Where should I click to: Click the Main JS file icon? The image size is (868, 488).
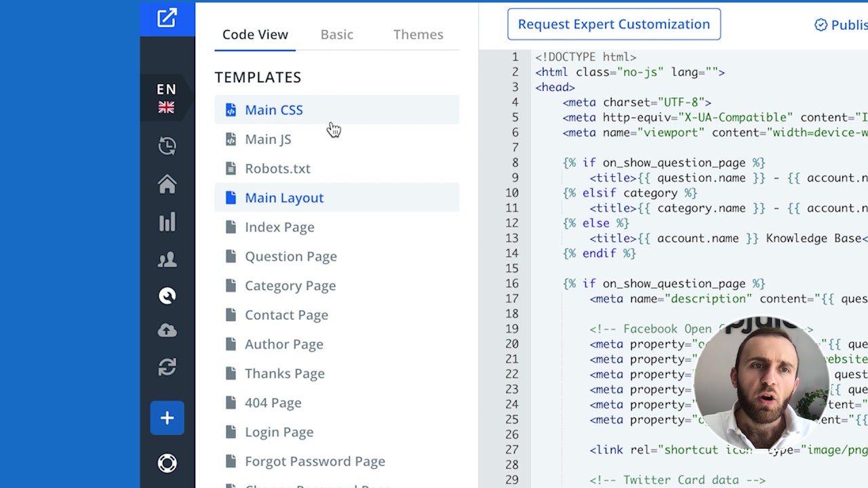[x=231, y=139]
